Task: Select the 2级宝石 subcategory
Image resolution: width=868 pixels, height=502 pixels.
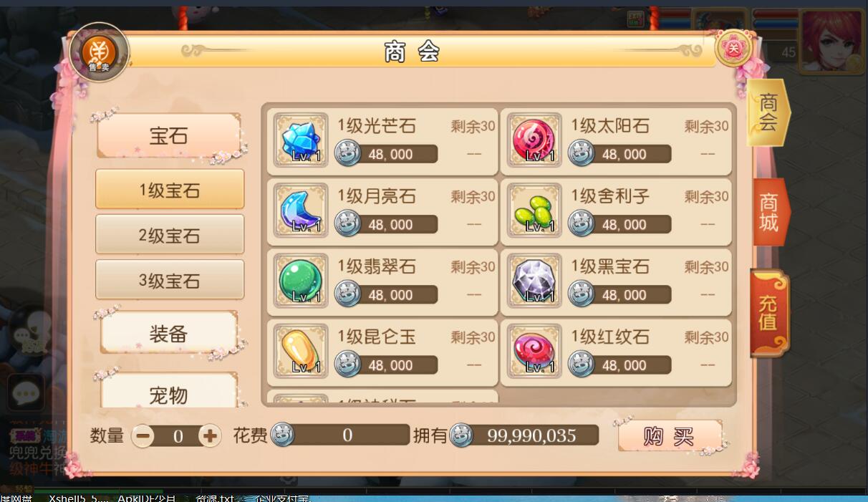Action: (170, 235)
